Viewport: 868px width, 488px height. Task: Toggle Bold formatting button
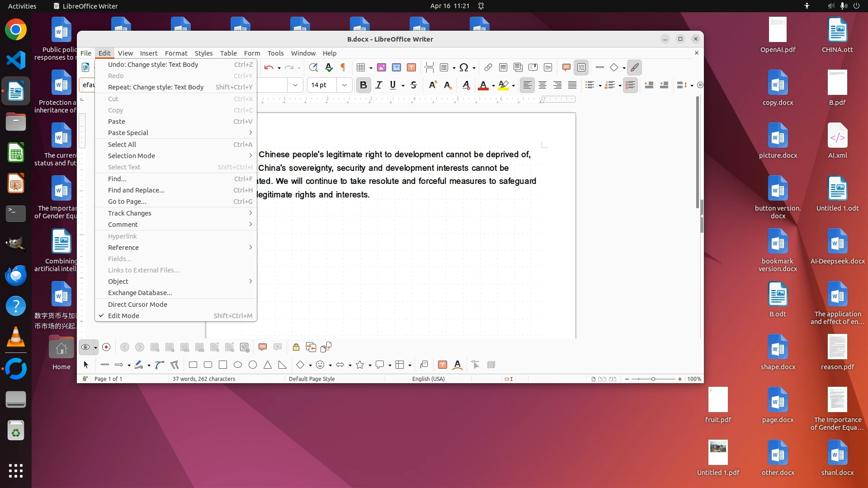pos(363,85)
